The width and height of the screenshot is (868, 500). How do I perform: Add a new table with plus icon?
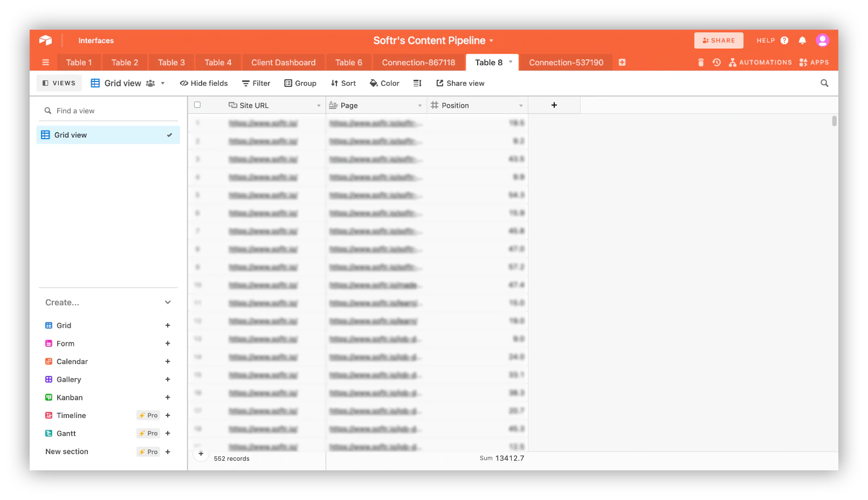[622, 63]
